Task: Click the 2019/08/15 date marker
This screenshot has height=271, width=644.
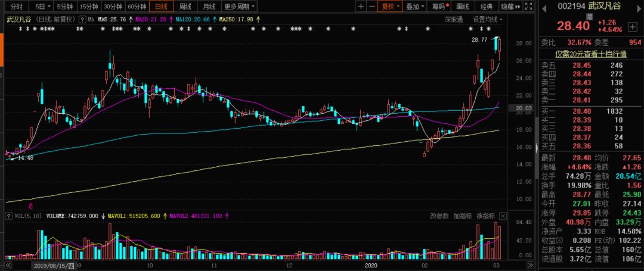Action: click(54, 266)
